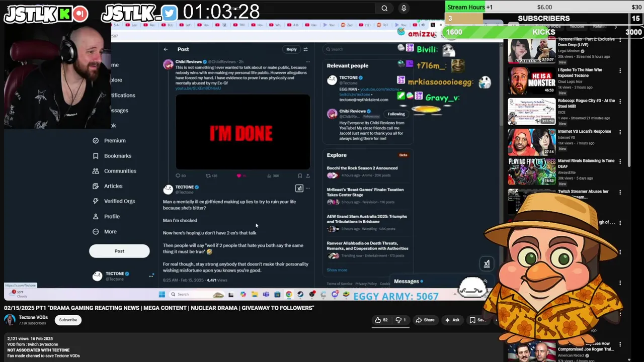The height and width of the screenshot is (362, 644).
Task: Open options menu for I Spoke To The Man
Action: 620,71
